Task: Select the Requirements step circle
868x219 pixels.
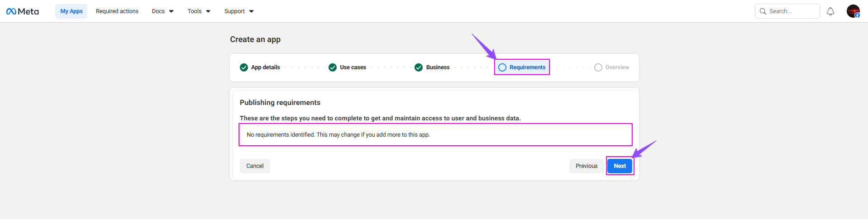Action: [x=502, y=67]
